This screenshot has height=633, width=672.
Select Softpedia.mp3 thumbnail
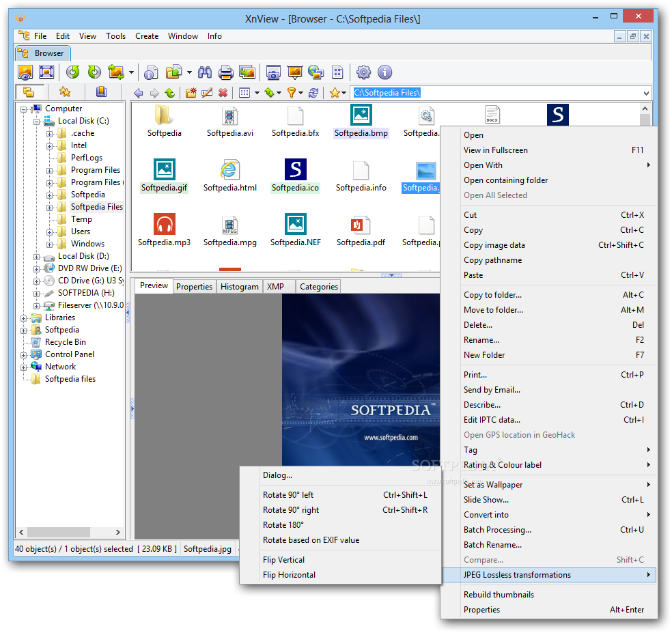(x=164, y=230)
